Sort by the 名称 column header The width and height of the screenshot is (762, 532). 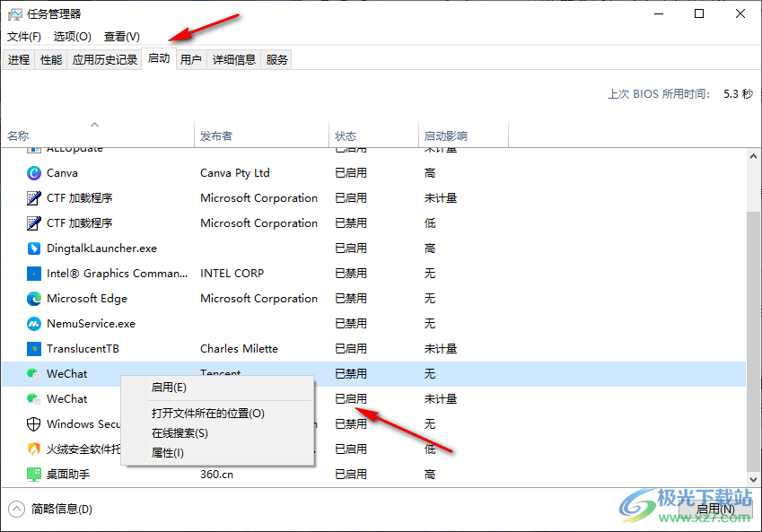click(98, 134)
